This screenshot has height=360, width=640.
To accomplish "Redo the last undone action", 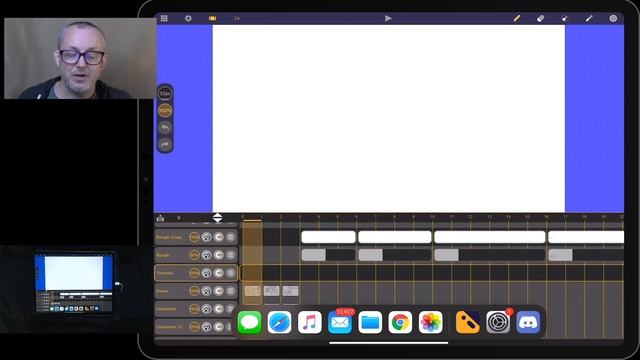I will pos(165,144).
